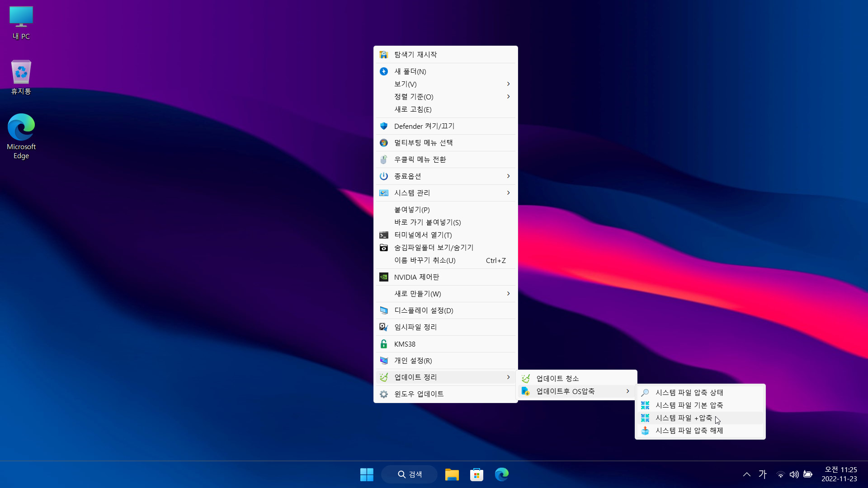The width and height of the screenshot is (868, 488).
Task: Click the Ctrl+Z shortcut label
Action: 496,261
